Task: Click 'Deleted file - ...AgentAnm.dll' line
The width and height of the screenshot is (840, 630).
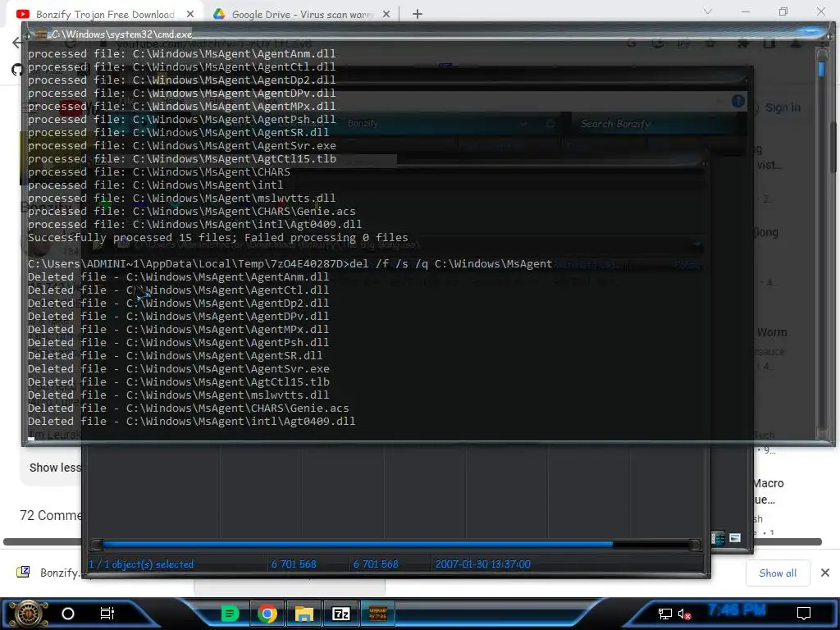Action: pyautogui.click(x=178, y=277)
